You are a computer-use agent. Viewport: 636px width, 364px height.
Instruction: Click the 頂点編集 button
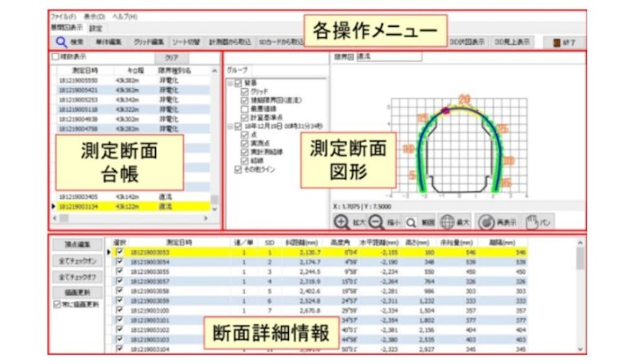(78, 244)
